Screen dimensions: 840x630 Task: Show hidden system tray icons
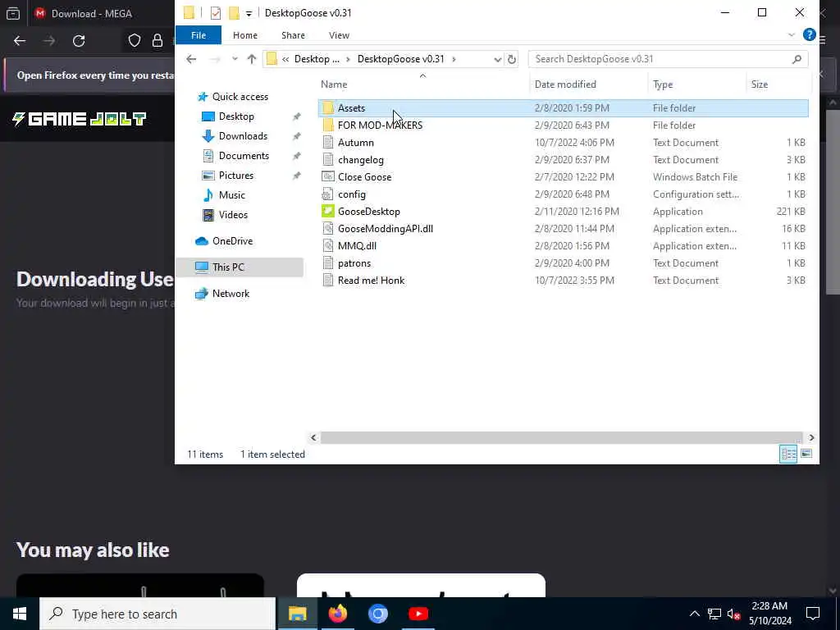694,614
